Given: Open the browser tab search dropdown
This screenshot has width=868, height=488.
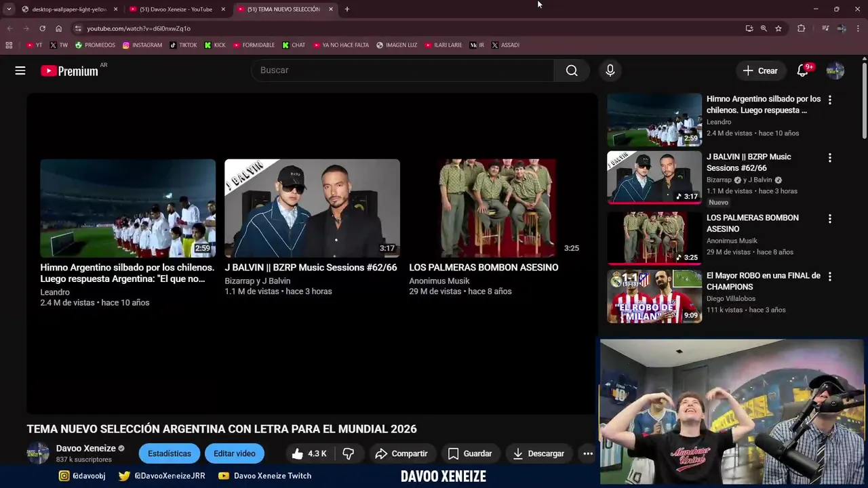Looking at the screenshot, I should tap(9, 9).
